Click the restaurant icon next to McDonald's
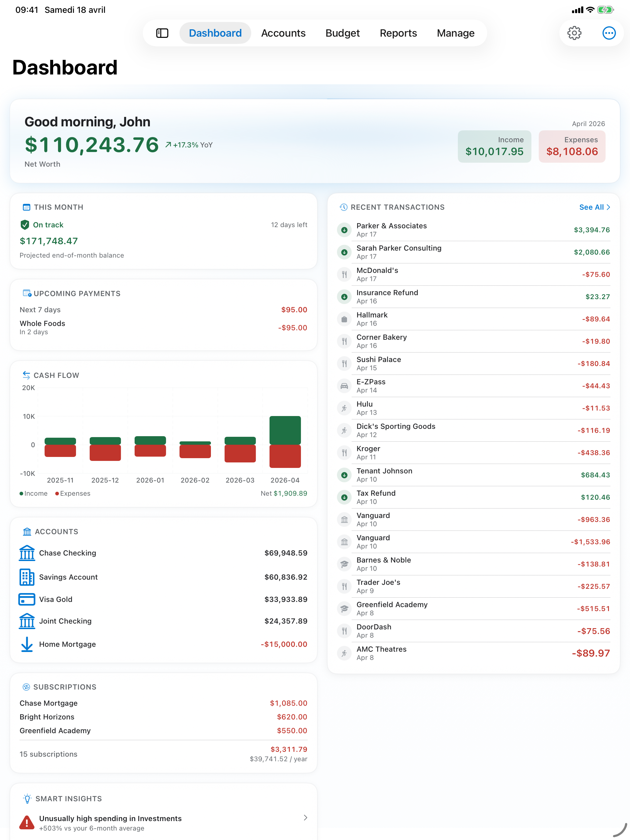630x840 pixels. [344, 274]
